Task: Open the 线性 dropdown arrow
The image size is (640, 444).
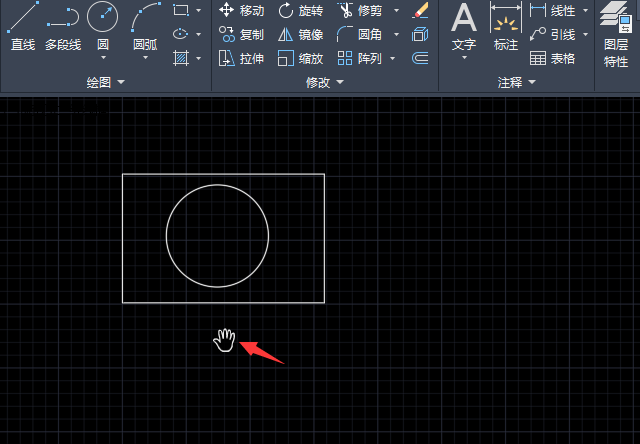Action: pyautogui.click(x=586, y=10)
